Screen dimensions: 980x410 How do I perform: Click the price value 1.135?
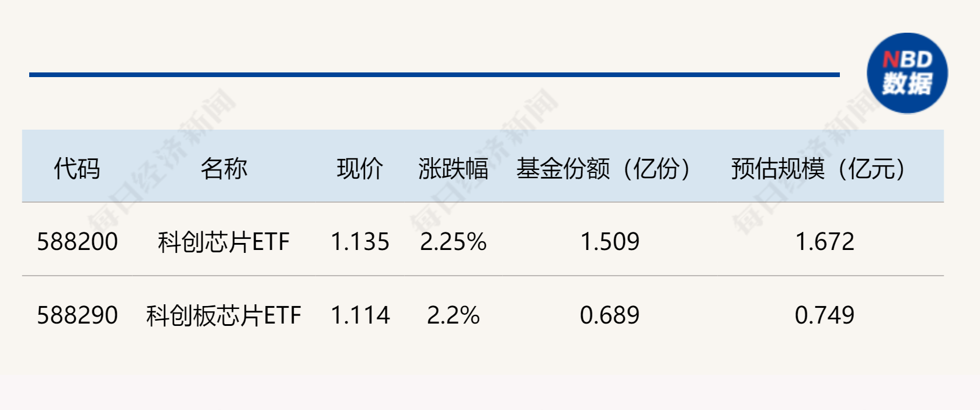[x=360, y=242]
